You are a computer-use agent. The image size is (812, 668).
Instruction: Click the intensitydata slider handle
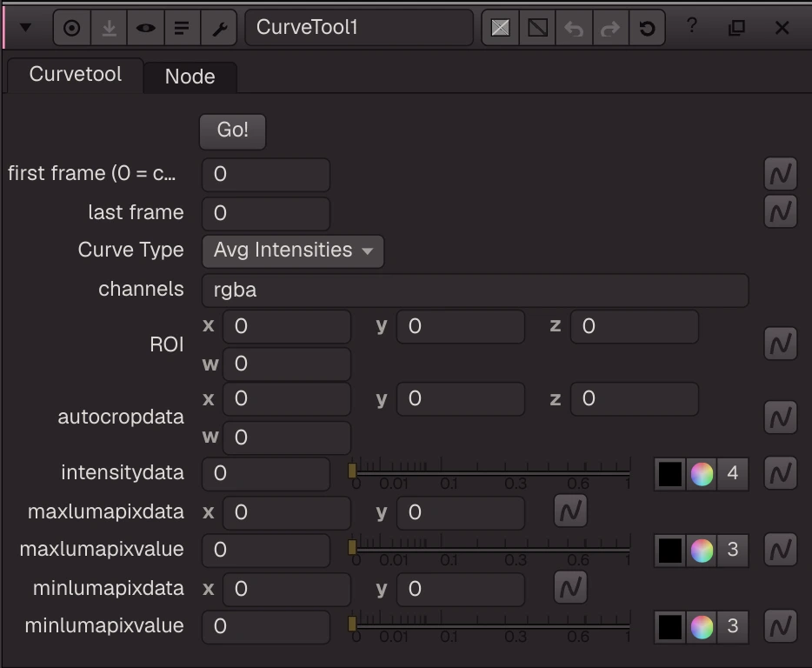pyautogui.click(x=352, y=471)
